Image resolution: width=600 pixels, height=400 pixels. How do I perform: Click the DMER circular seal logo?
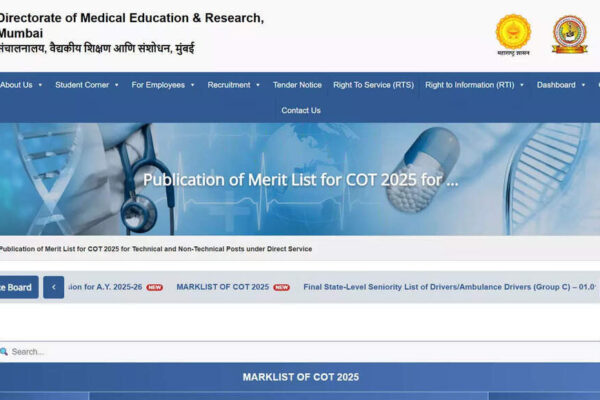click(569, 34)
